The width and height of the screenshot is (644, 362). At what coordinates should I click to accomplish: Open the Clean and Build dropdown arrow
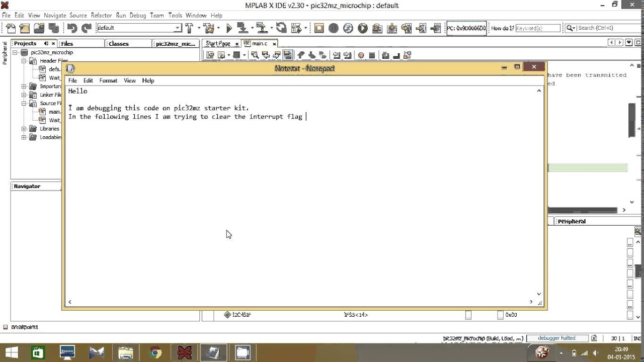[x=218, y=28]
